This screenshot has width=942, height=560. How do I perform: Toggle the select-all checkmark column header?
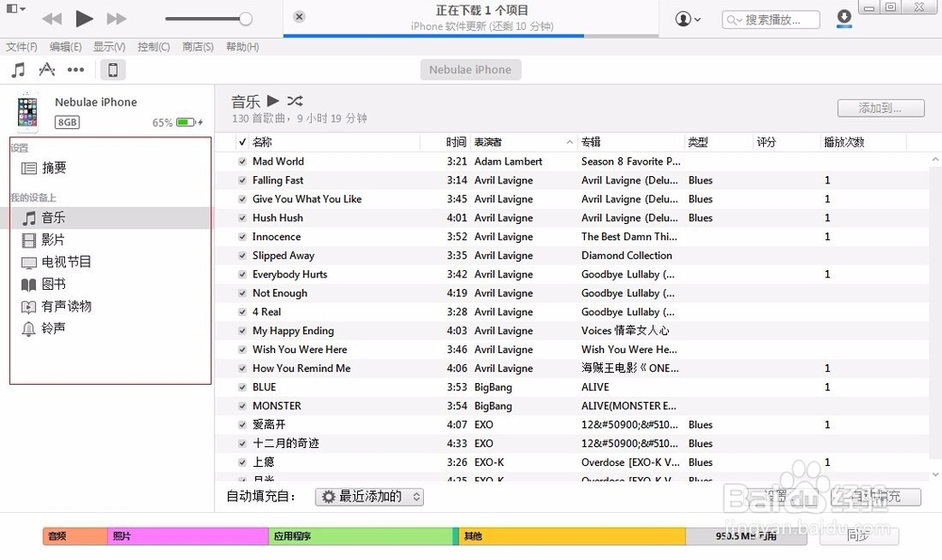[242, 142]
